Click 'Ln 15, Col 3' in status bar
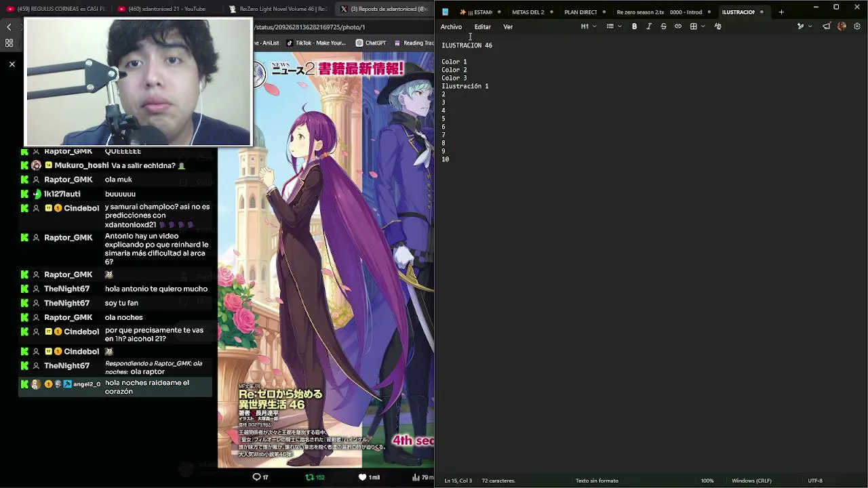 pyautogui.click(x=458, y=481)
